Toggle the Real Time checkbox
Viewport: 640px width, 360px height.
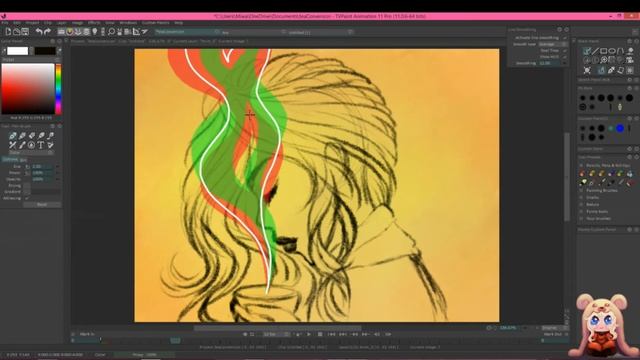tap(565, 51)
